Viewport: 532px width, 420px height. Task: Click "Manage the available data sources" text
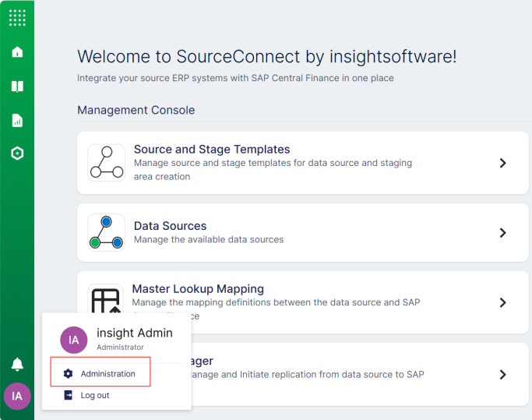pos(209,239)
